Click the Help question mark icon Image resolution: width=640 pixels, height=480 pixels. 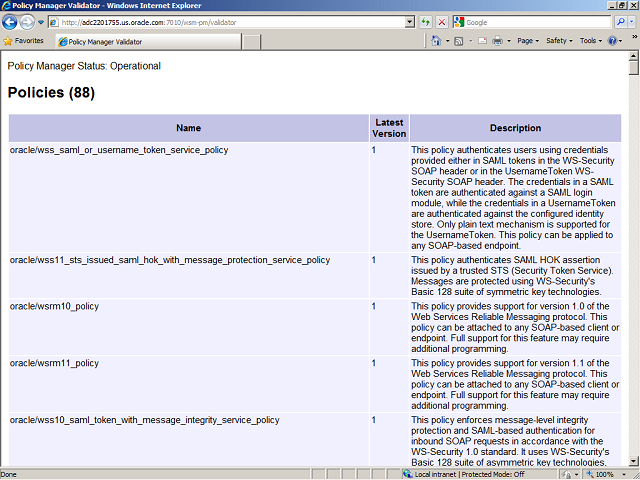pyautogui.click(x=612, y=41)
